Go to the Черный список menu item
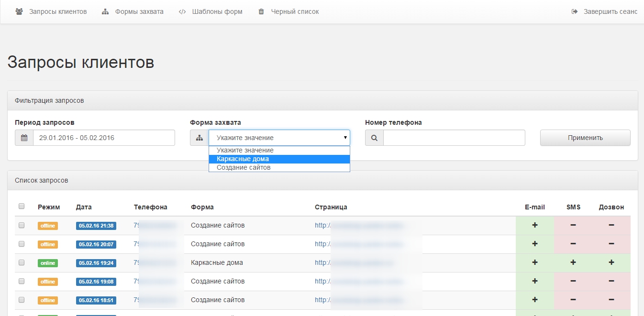 tap(295, 11)
